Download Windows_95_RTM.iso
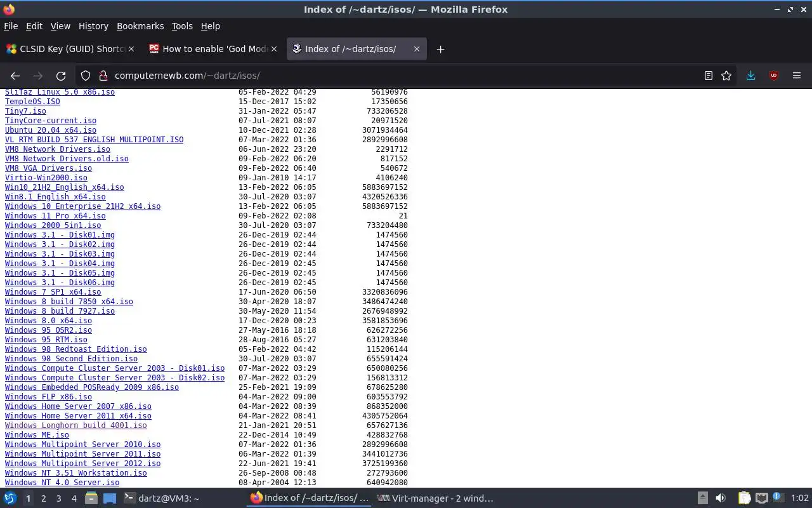This screenshot has height=508, width=812. point(46,340)
